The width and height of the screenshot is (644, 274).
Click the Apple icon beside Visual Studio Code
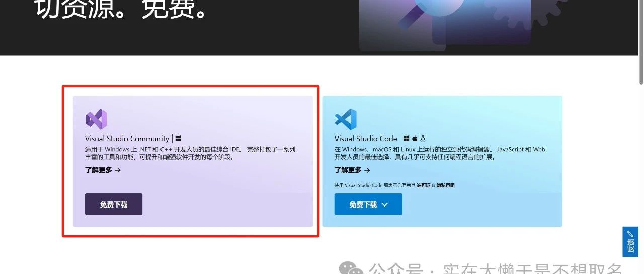click(x=415, y=139)
